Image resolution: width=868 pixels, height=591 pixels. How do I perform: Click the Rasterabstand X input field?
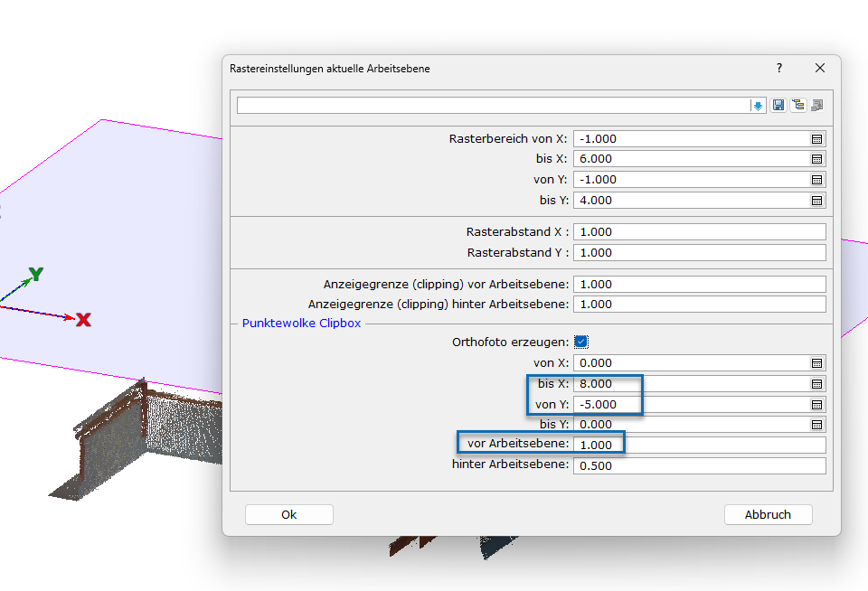tap(698, 232)
